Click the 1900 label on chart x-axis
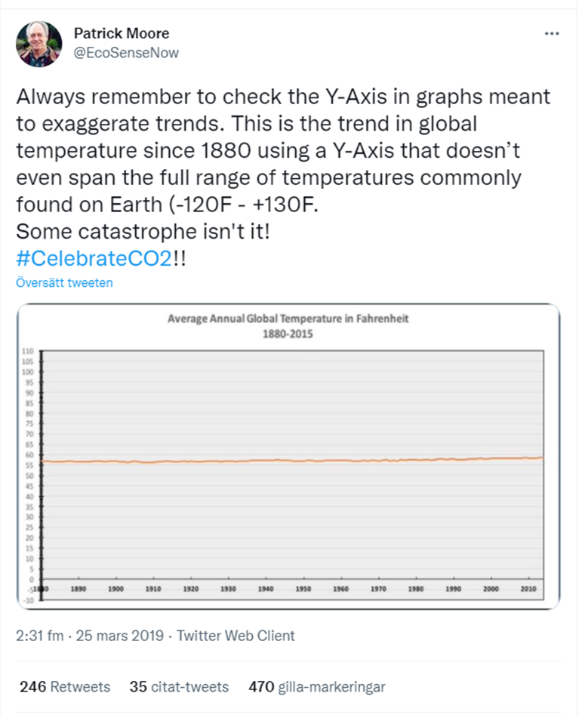Viewport: 588px width, 715px height. pos(116,588)
